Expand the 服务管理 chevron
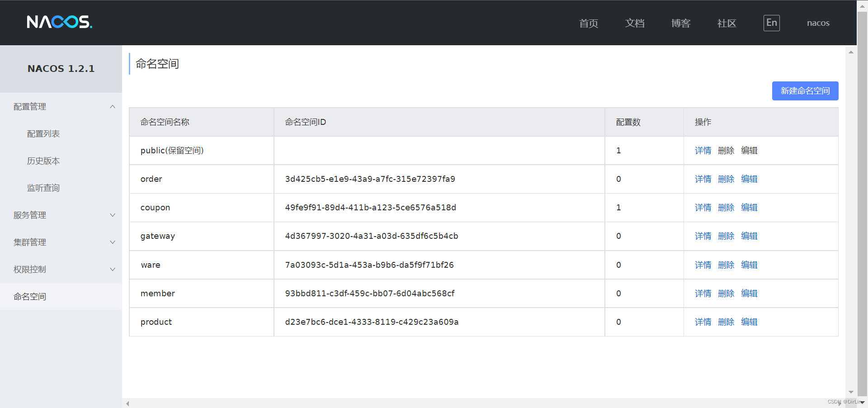The image size is (868, 408). tap(113, 215)
